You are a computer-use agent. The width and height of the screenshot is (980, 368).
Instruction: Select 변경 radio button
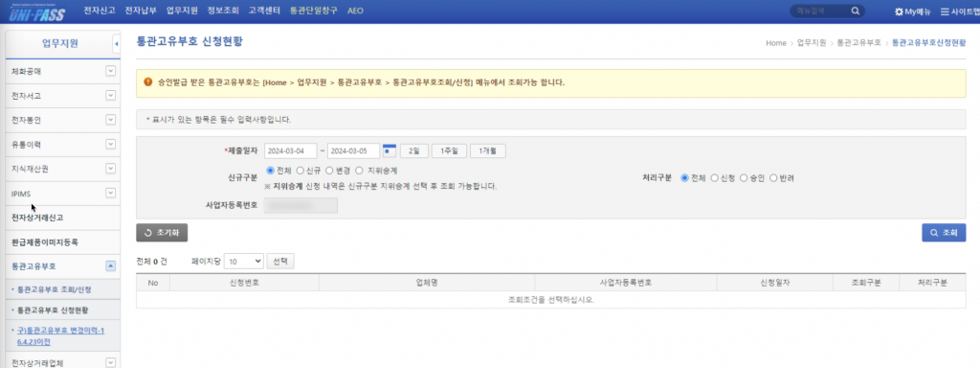[x=329, y=170]
